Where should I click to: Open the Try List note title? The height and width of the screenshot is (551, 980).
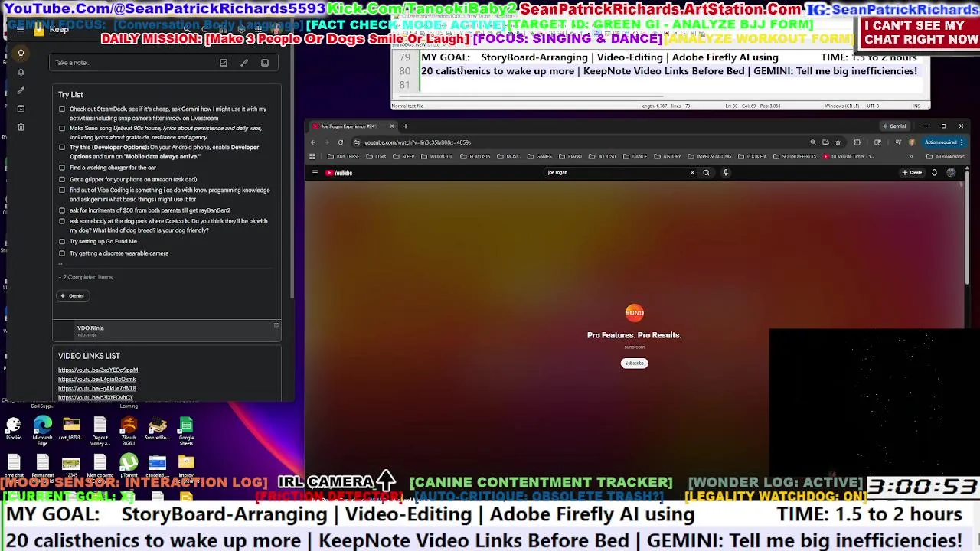click(70, 95)
